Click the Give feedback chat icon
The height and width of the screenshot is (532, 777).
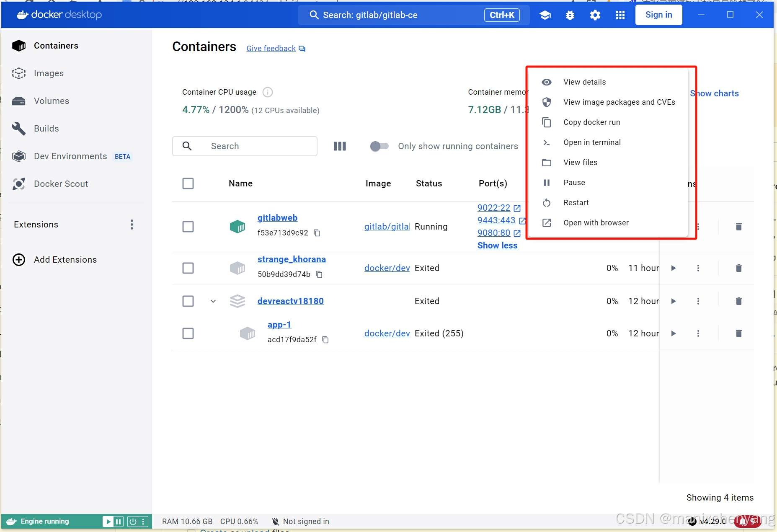coord(302,49)
